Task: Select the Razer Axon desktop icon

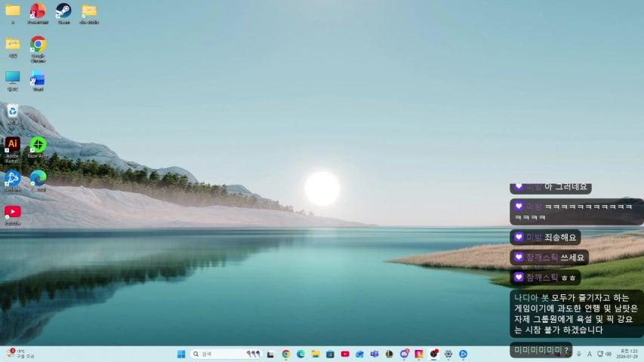Action: click(38, 144)
